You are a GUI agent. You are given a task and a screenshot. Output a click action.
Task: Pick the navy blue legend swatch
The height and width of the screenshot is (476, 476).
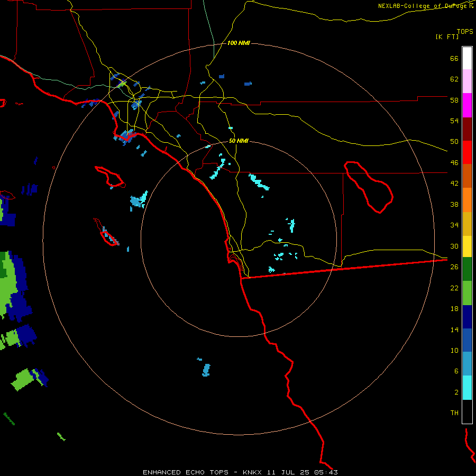467,317
